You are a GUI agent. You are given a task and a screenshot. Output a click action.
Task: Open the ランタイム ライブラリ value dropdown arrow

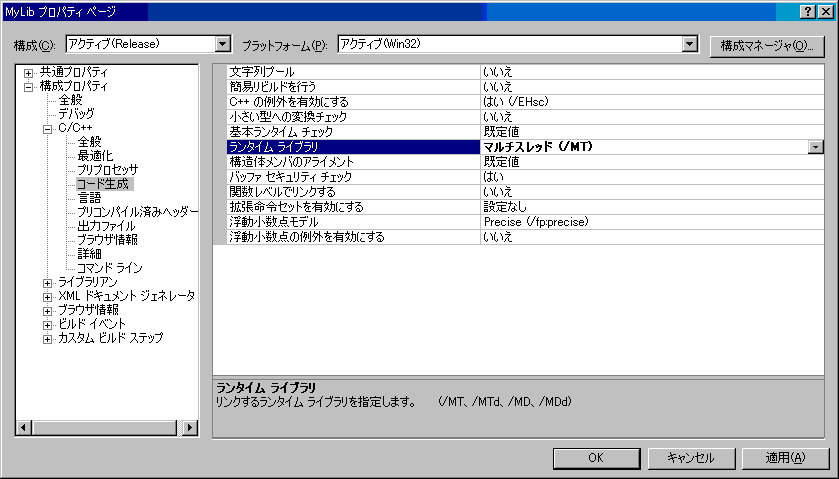pyautogui.click(x=816, y=147)
